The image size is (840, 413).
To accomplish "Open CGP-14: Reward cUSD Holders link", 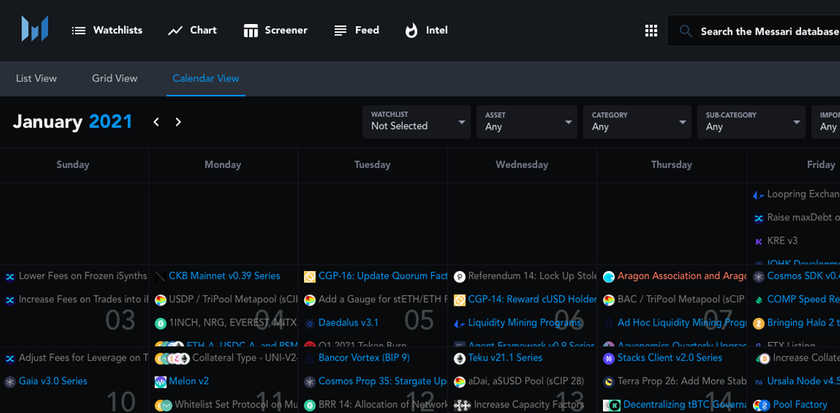I will pyautogui.click(x=532, y=299).
